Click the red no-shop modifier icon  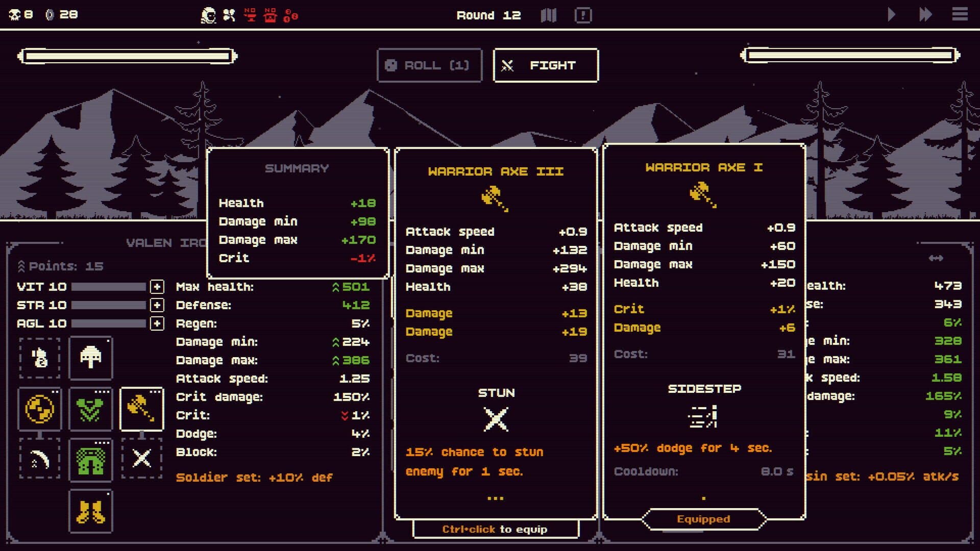click(270, 15)
